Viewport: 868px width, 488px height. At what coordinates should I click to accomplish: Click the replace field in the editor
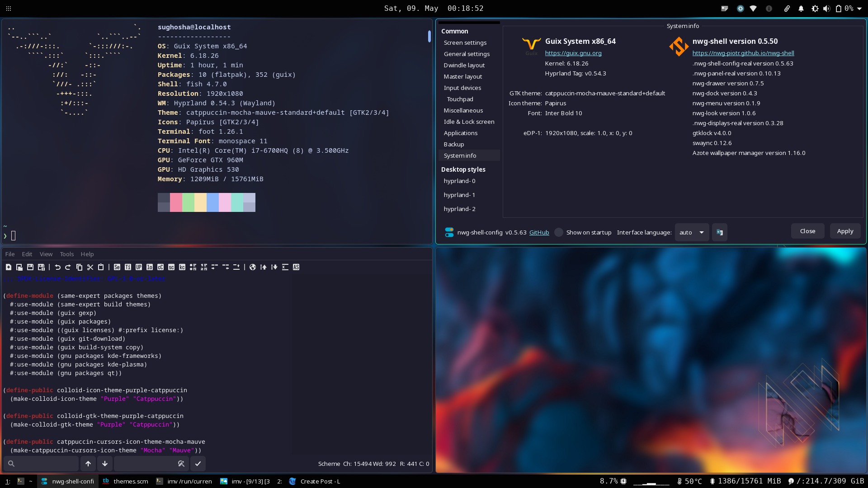tap(151, 464)
